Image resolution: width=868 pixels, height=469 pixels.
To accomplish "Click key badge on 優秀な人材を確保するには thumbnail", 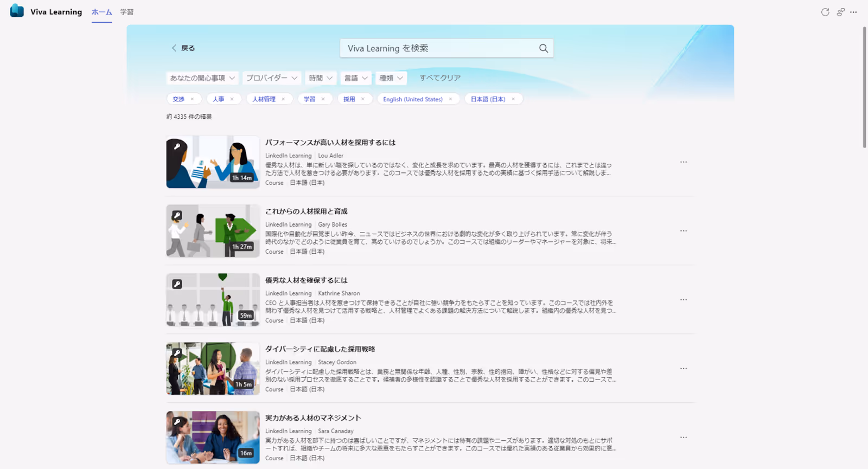I will click(177, 284).
